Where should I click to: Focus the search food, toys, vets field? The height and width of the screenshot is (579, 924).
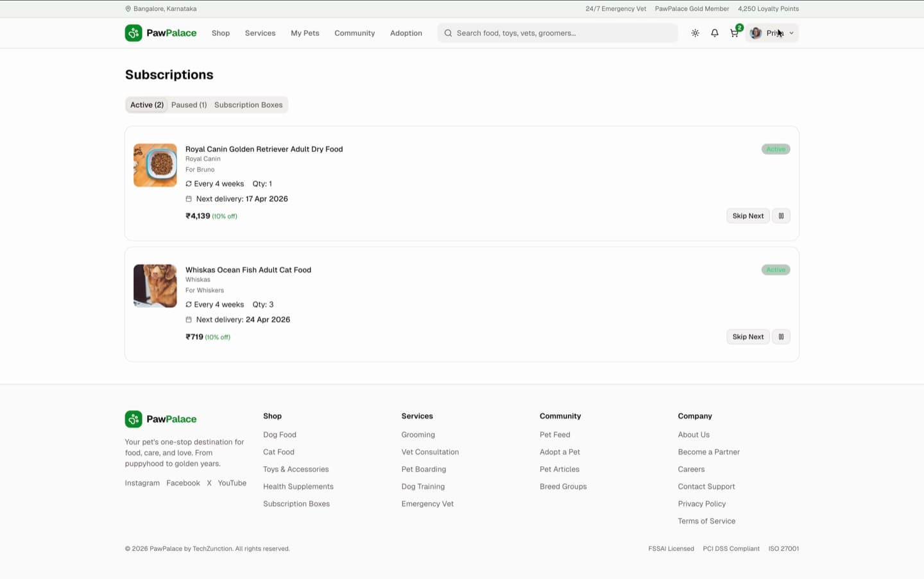(x=558, y=33)
